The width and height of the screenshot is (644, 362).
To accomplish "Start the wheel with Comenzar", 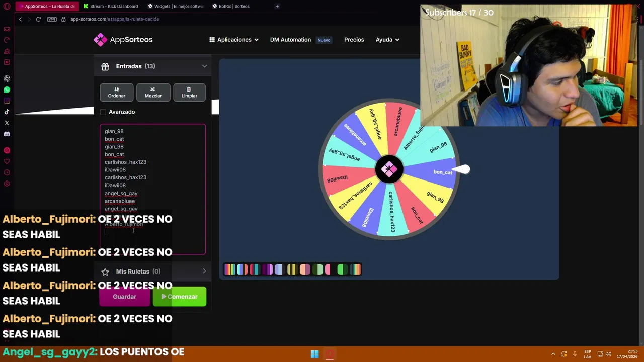I will (x=180, y=297).
